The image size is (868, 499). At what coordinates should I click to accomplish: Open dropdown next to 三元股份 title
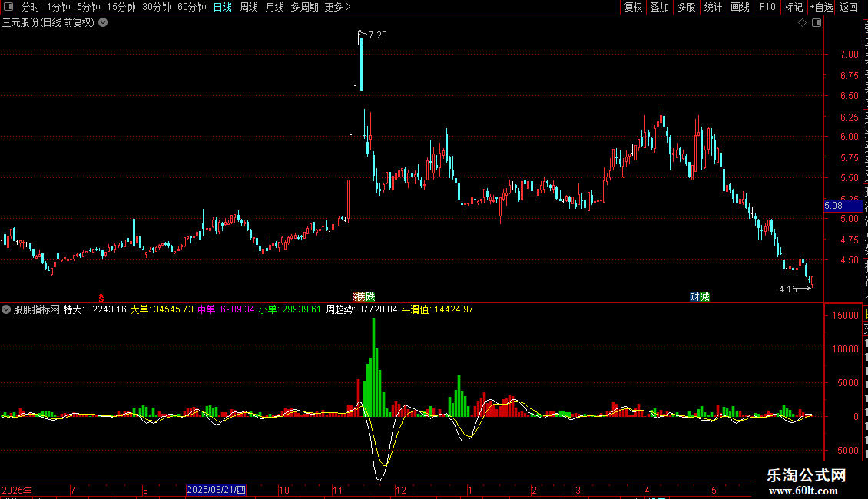click(103, 23)
